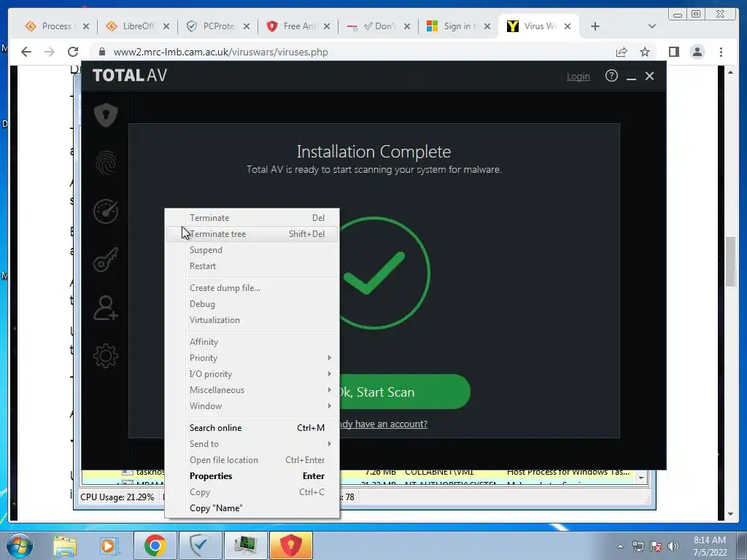Open the Chrome profile avatar icon
747x560 pixels.
(697, 52)
